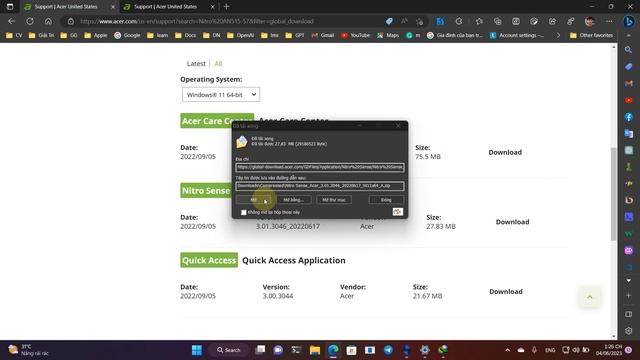Open the Maps bookmark
This screenshot has width=640, height=360.
click(388, 36)
